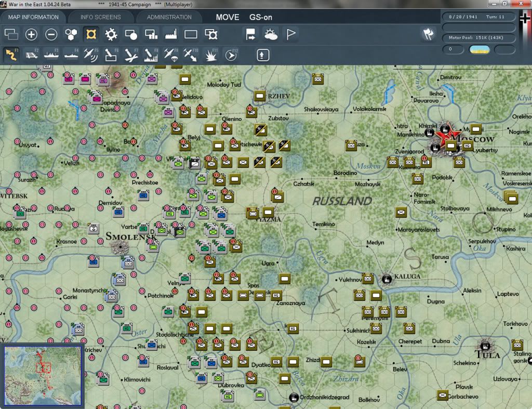Click the rectangles with gear icon

(211, 34)
